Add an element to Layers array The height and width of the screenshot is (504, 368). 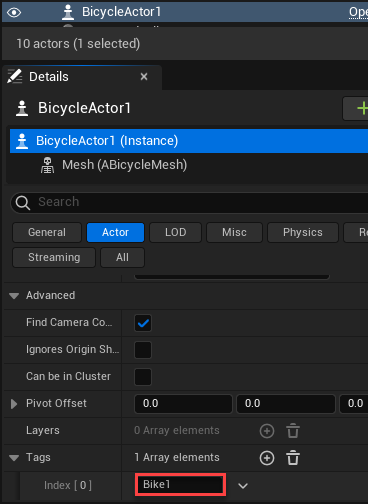click(x=267, y=431)
